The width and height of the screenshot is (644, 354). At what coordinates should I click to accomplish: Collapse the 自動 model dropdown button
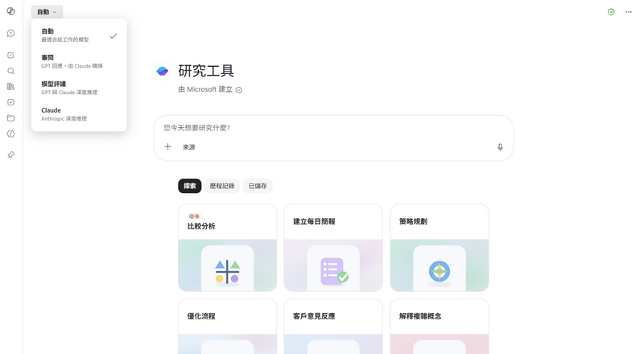click(x=47, y=12)
